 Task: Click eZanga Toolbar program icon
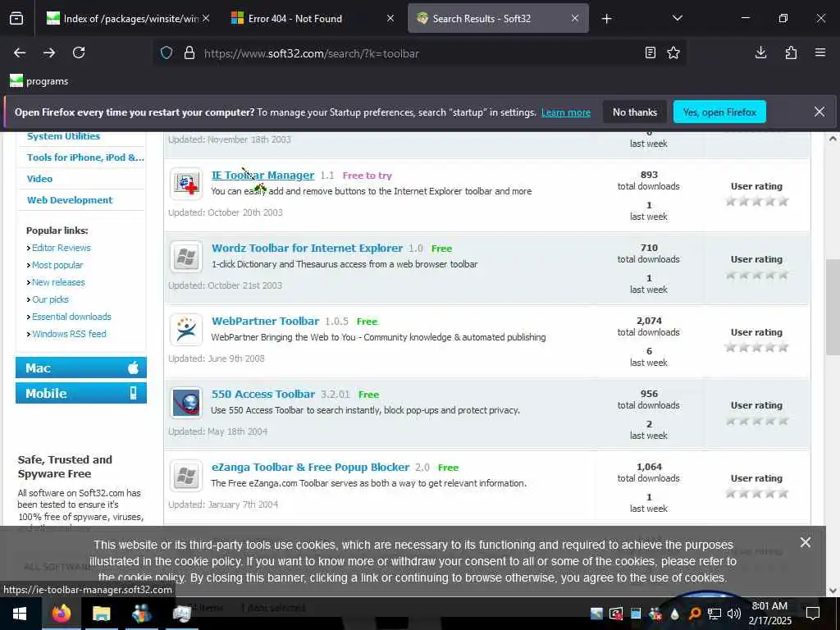(186, 476)
